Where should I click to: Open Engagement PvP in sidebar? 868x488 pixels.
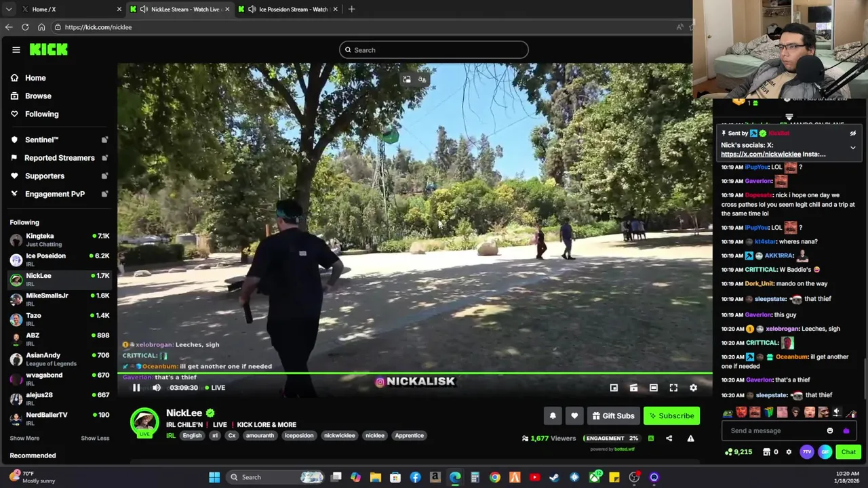(55, 194)
